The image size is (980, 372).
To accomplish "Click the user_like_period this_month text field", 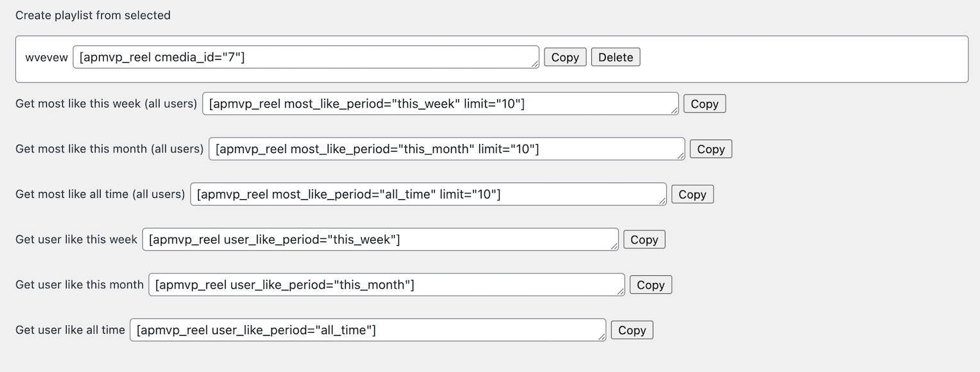I will (386, 285).
